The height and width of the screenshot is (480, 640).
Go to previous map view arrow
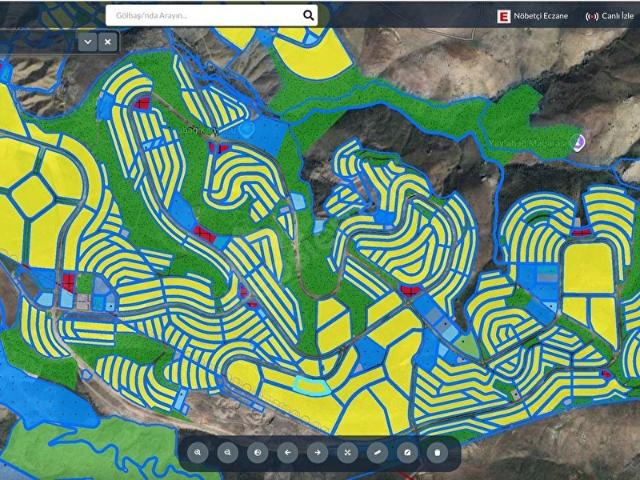pos(288,452)
